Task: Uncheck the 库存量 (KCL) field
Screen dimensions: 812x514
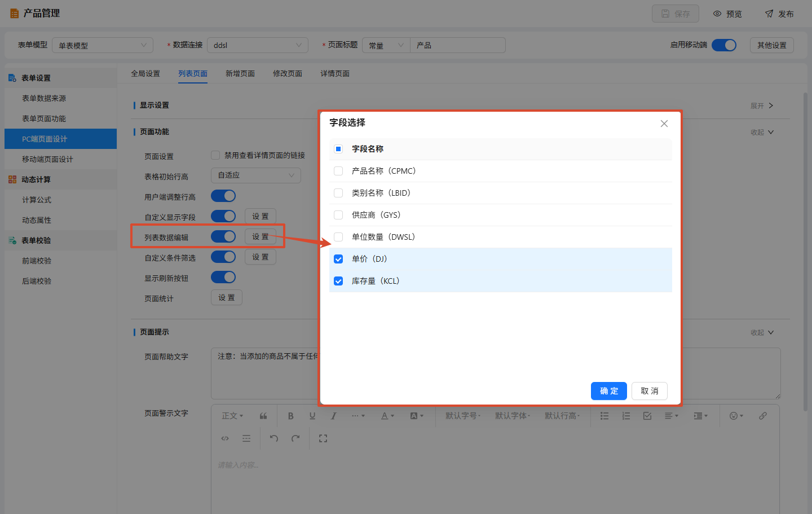Action: 338,281
